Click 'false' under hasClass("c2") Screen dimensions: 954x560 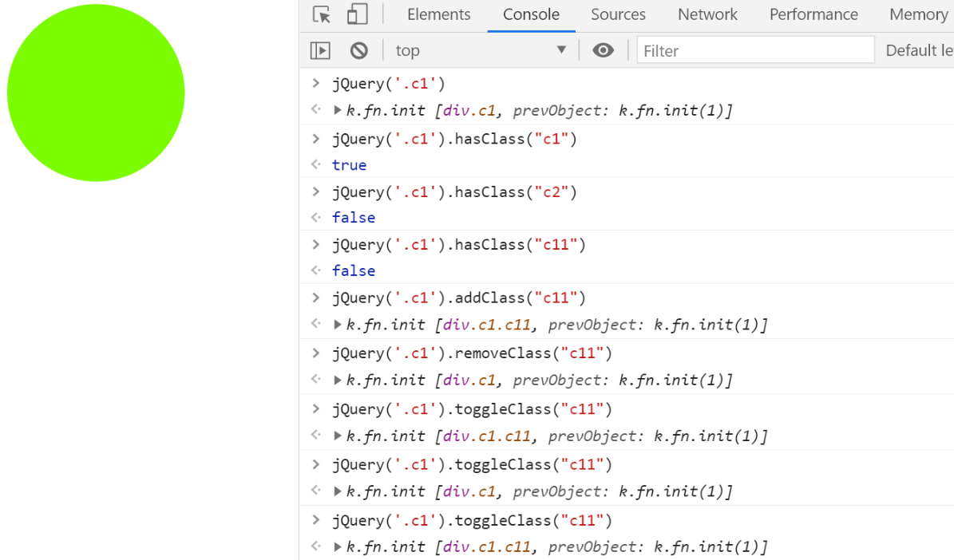coord(354,218)
